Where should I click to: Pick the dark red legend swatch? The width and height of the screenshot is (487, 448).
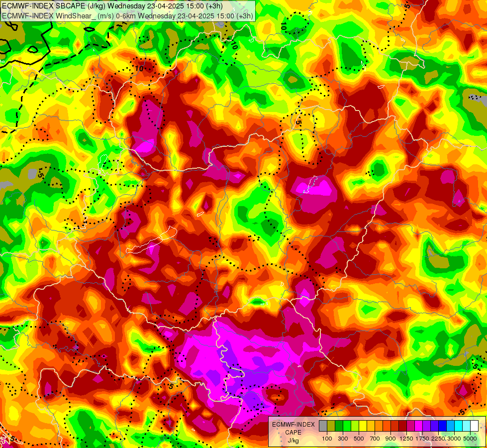(403, 426)
